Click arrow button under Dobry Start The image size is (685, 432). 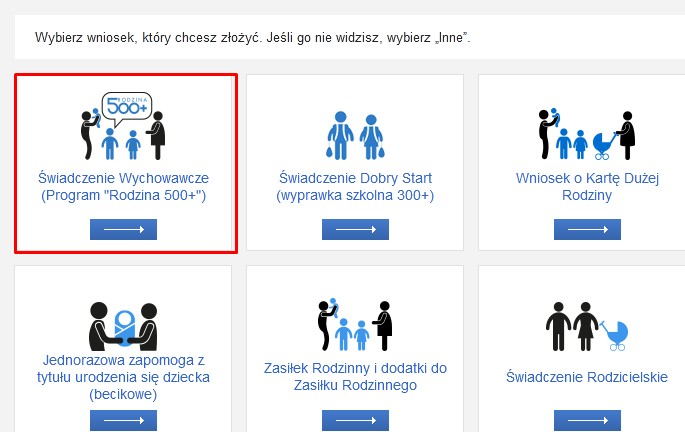(x=355, y=229)
